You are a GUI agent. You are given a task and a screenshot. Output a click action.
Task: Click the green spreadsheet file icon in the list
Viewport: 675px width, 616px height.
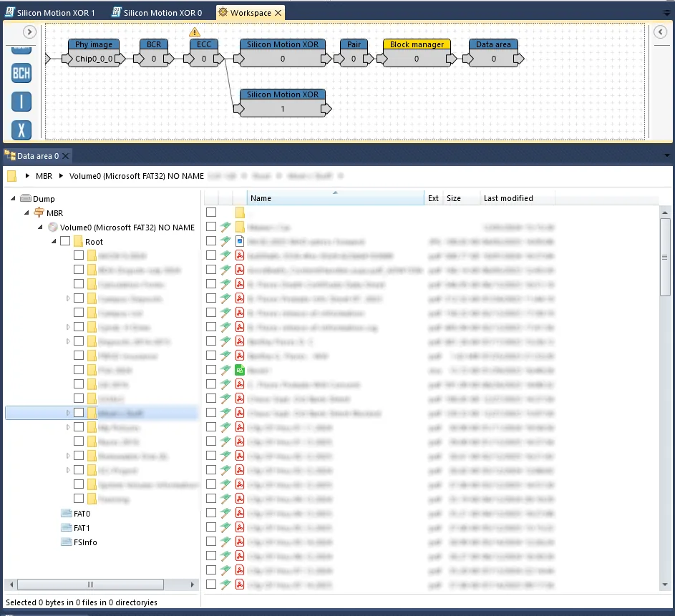(x=240, y=369)
